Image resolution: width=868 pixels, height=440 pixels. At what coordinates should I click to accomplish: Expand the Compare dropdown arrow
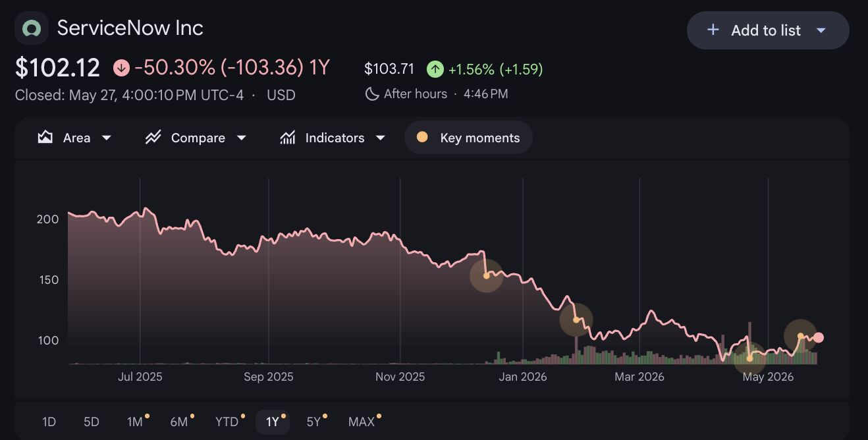click(241, 138)
